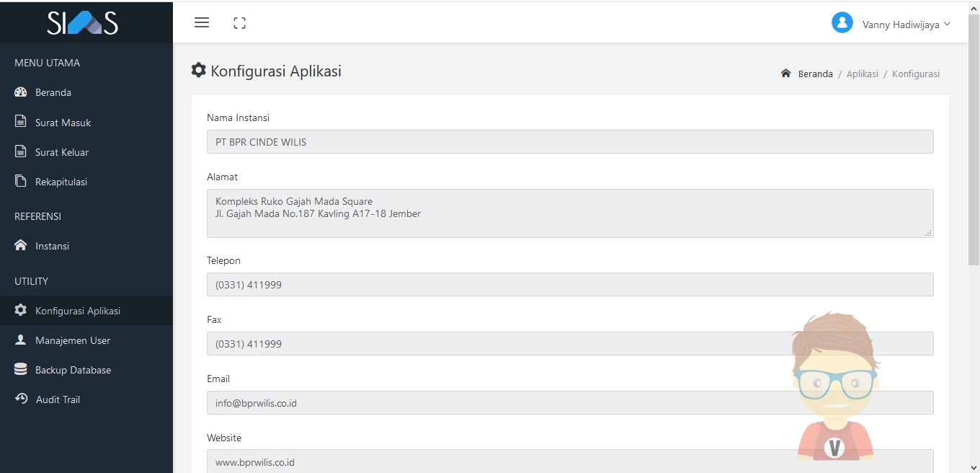Open the Surat Masuk menu item
Image resolution: width=980 pixels, height=473 pixels.
[63, 123]
